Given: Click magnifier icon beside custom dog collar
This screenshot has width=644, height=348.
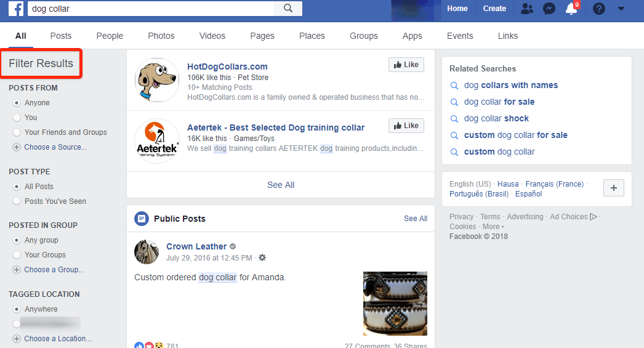Looking at the screenshot, I should tap(454, 152).
